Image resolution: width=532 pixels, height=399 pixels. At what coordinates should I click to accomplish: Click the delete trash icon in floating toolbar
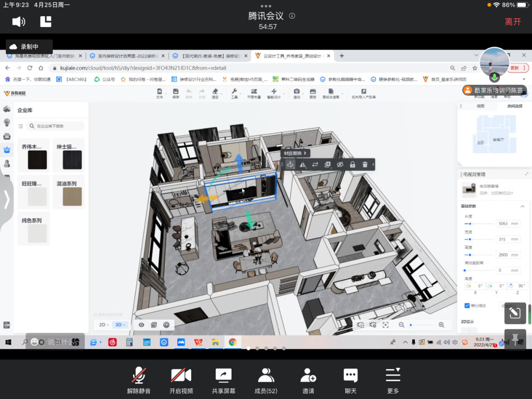[365, 165]
